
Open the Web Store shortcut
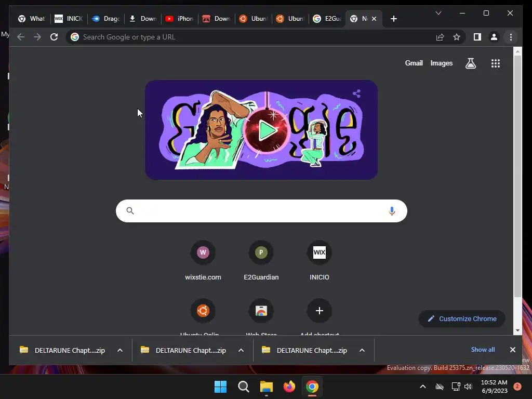pos(261,316)
